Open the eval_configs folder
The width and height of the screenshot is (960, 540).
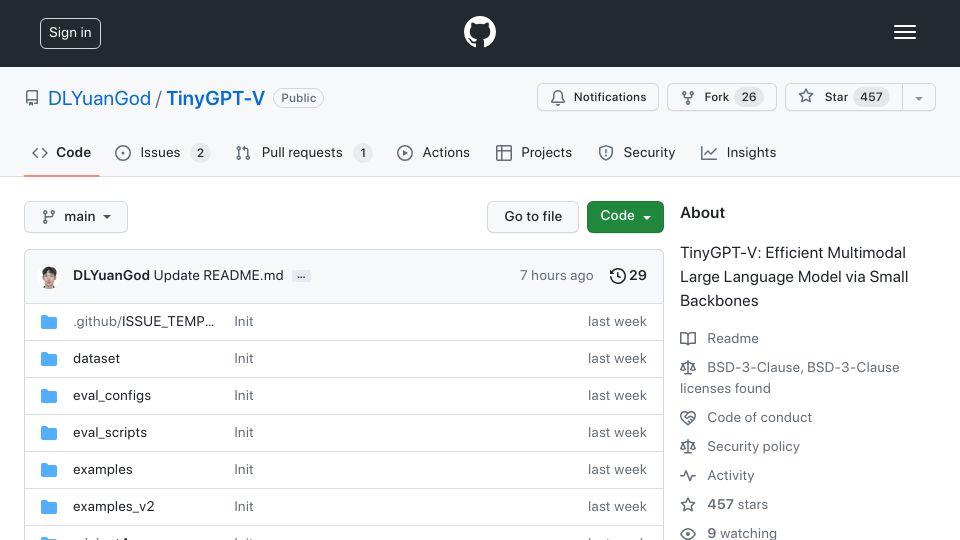[111, 396]
